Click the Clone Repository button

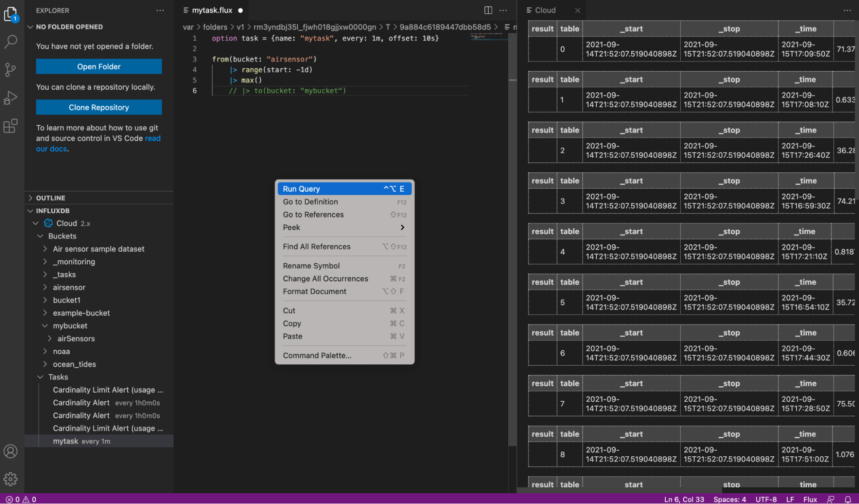click(x=99, y=107)
